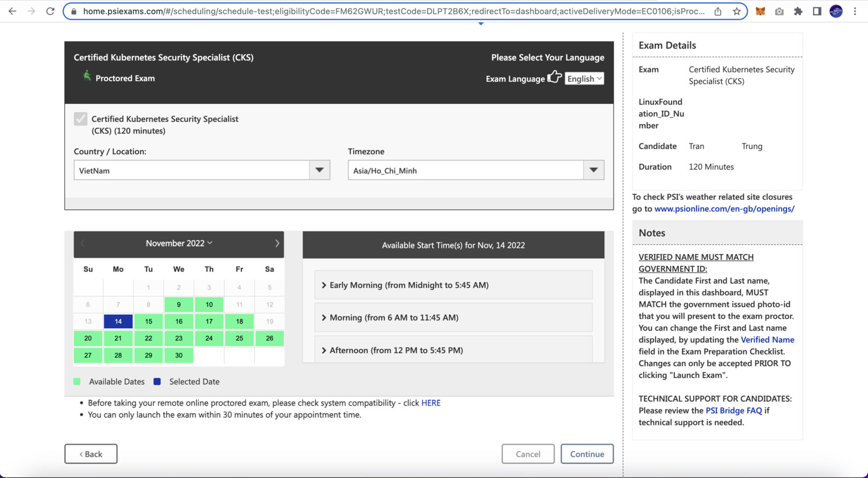Click the blue Selected Date legend swatch
The height and width of the screenshot is (478, 868).
pos(157,381)
